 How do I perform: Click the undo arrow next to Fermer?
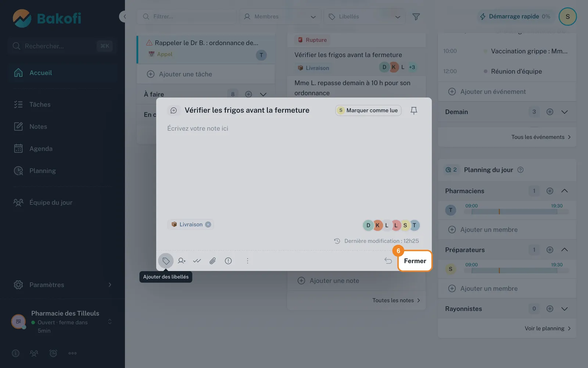click(x=388, y=261)
